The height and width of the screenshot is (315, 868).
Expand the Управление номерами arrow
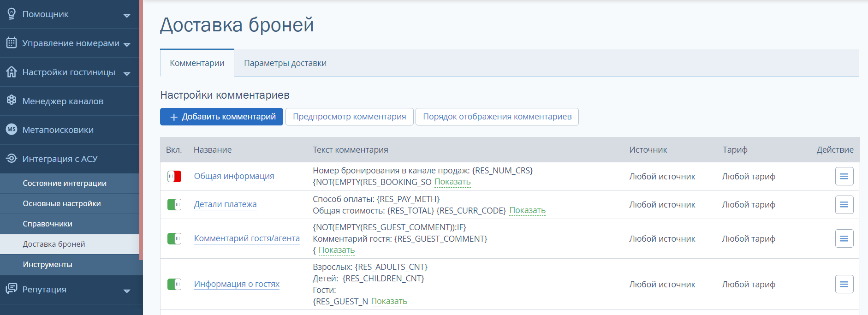tap(127, 45)
